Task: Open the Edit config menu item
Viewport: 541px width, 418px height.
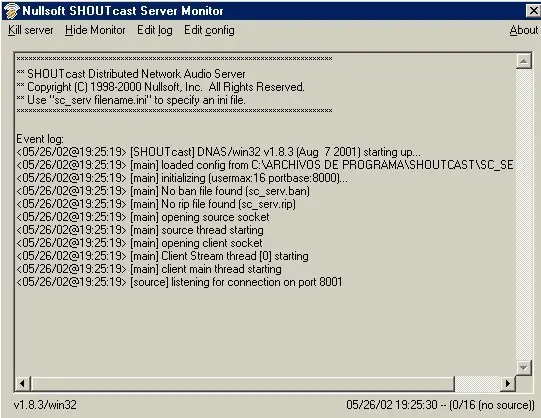Action: (x=209, y=30)
